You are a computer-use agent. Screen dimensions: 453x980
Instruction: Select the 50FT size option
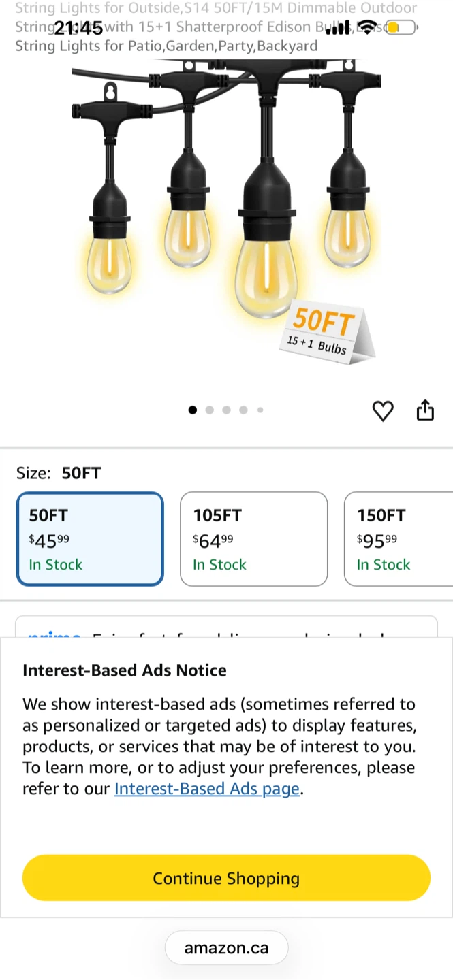pyautogui.click(x=90, y=539)
